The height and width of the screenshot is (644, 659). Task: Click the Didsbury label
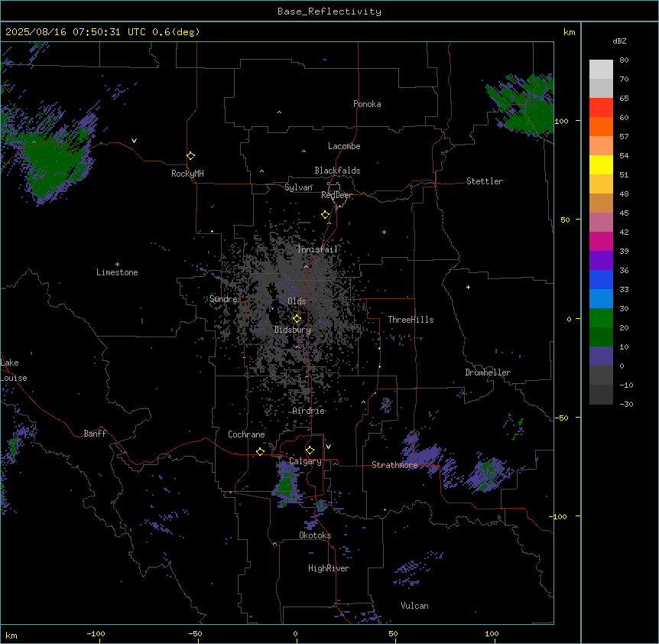293,330
